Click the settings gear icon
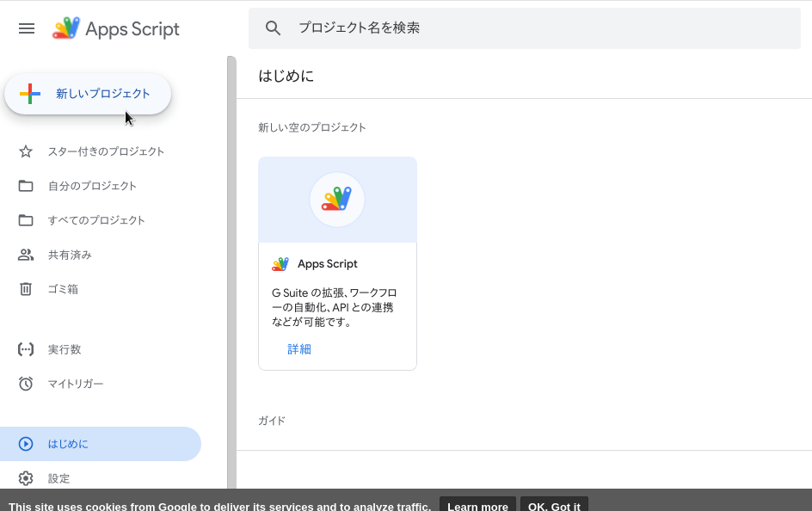This screenshot has height=511, width=812. [x=26, y=478]
